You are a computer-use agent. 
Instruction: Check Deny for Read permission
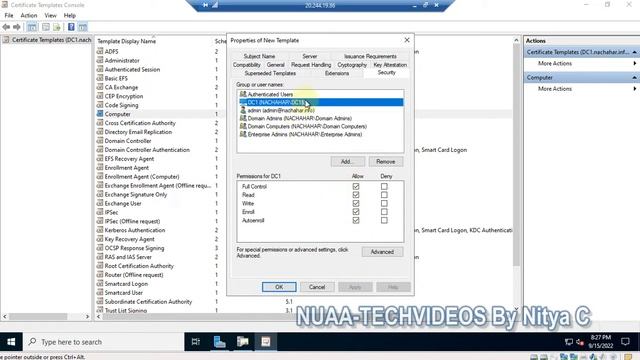[384, 195]
